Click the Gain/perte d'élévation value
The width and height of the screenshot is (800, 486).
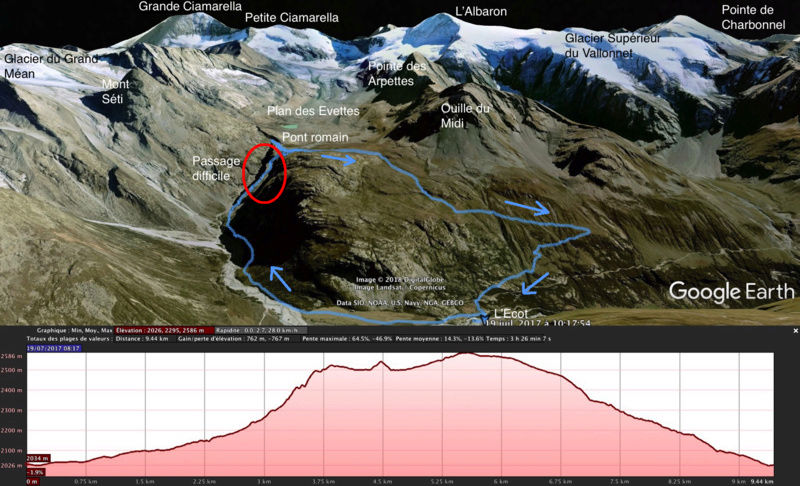click(234, 339)
